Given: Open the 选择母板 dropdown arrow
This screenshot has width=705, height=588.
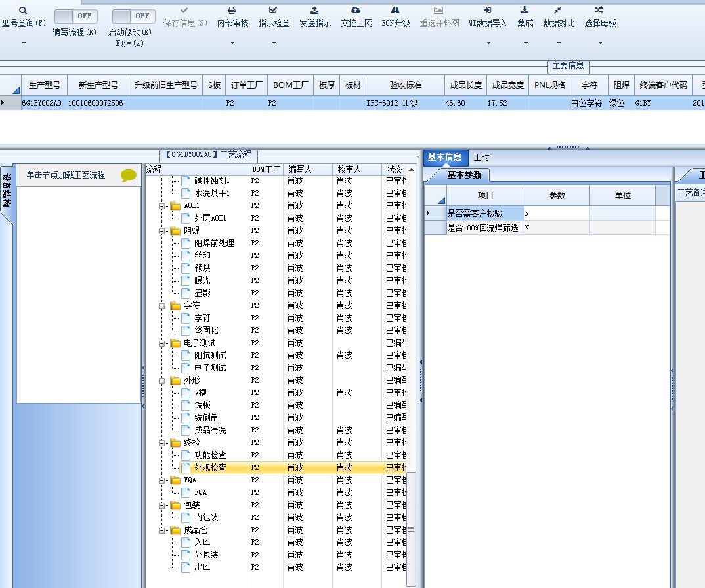Looking at the screenshot, I should coord(600,43).
